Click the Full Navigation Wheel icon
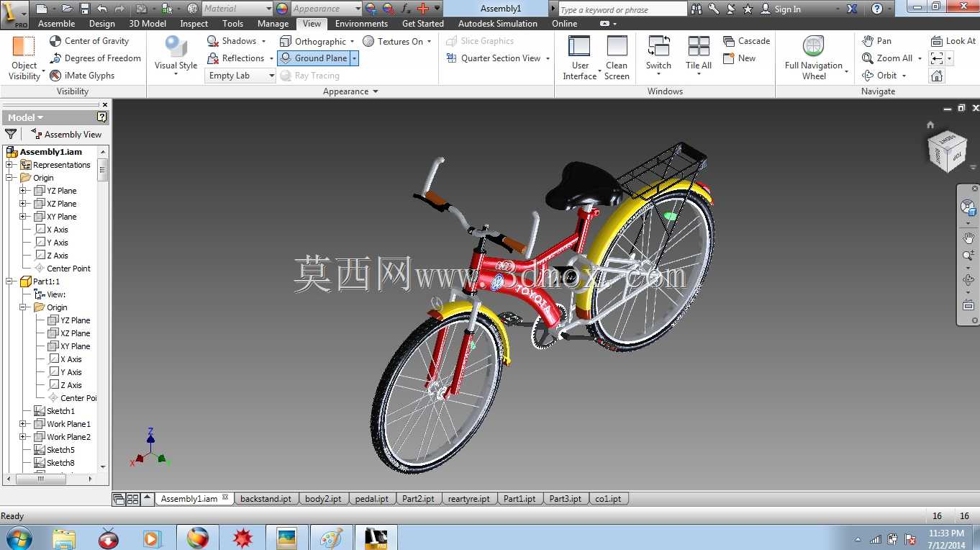The height and width of the screenshot is (550, 980). 813,46
